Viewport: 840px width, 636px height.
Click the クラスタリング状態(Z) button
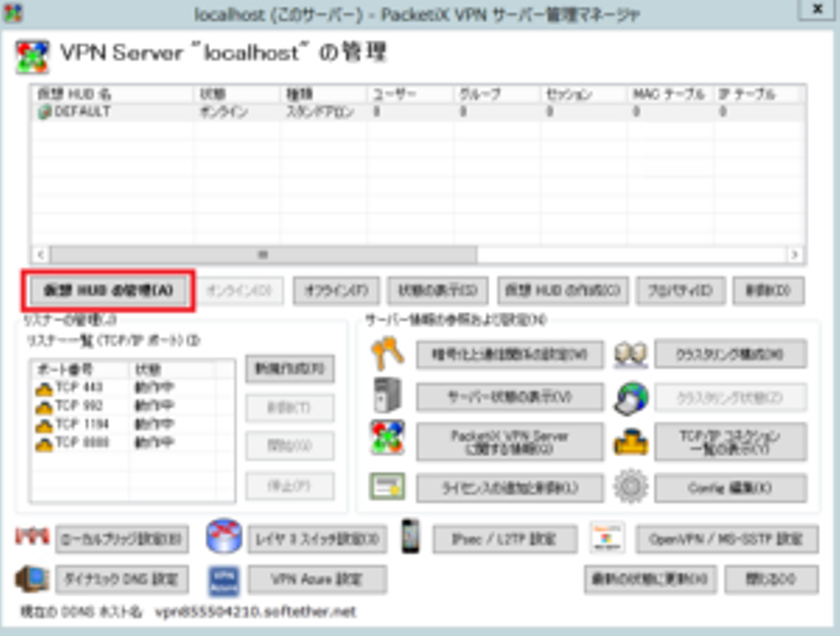coord(731,397)
